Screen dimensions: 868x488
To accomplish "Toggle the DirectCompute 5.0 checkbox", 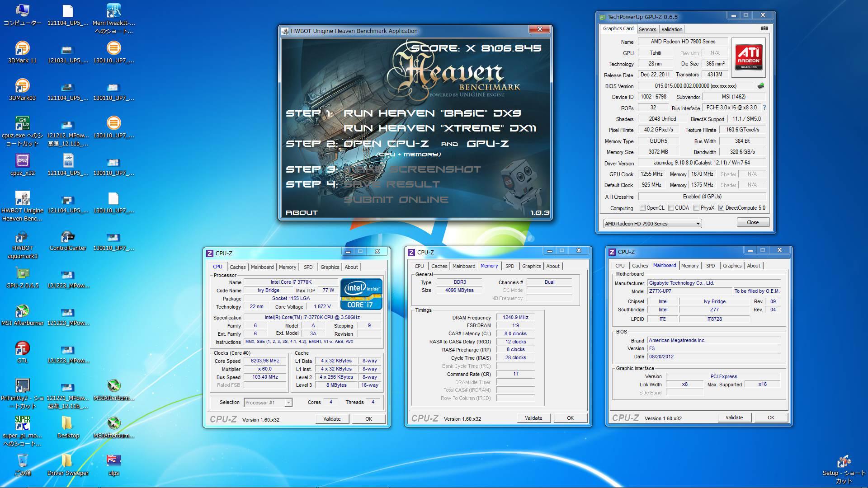I will [721, 208].
